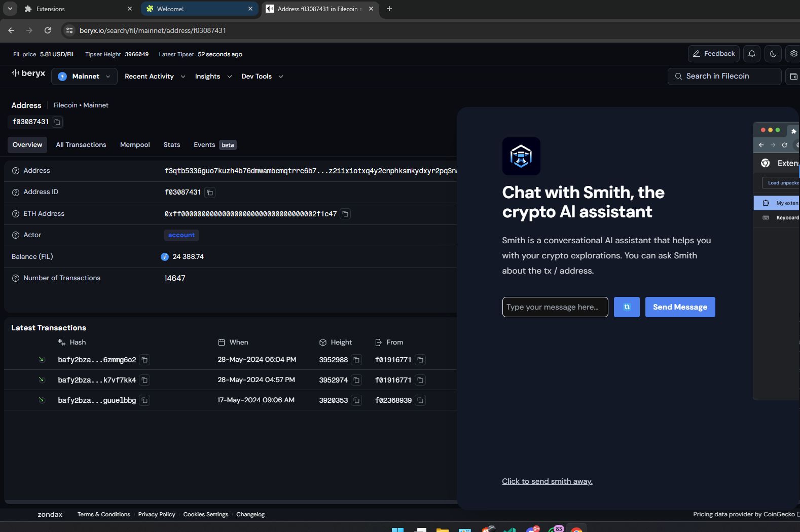Open the settings gear icon
Viewport: 800px width, 532px height.
pos(793,54)
